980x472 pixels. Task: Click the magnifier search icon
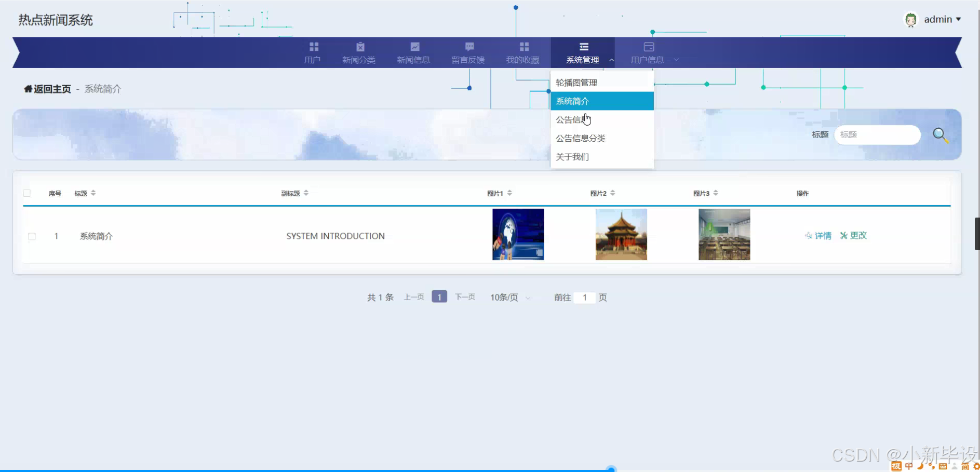point(941,135)
